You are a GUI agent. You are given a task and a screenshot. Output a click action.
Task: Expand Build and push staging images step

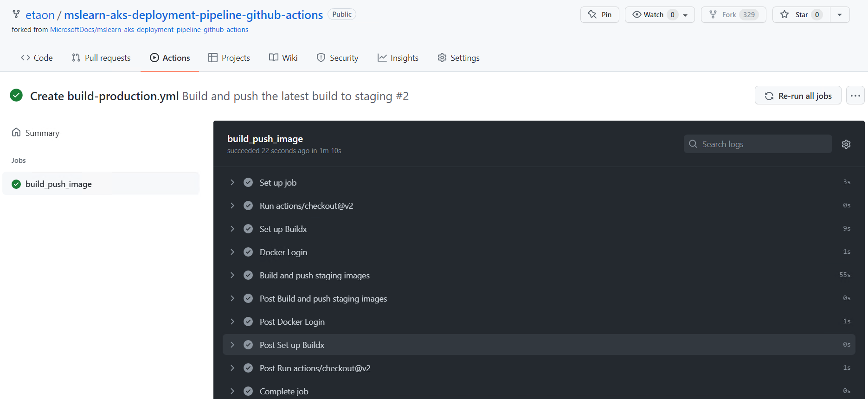pyautogui.click(x=232, y=275)
